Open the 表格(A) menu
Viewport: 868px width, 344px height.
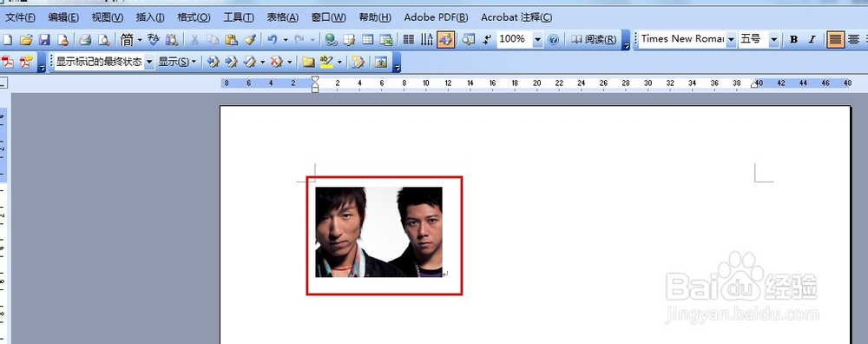[282, 17]
